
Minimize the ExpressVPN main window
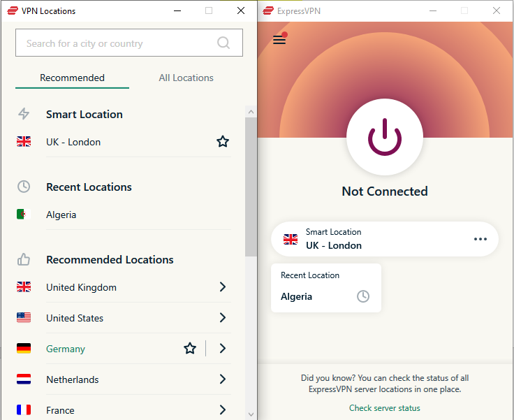(433, 10)
